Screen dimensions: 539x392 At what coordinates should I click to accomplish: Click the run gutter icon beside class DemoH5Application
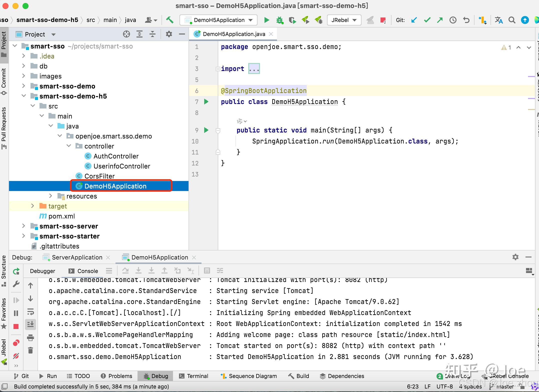206,101
